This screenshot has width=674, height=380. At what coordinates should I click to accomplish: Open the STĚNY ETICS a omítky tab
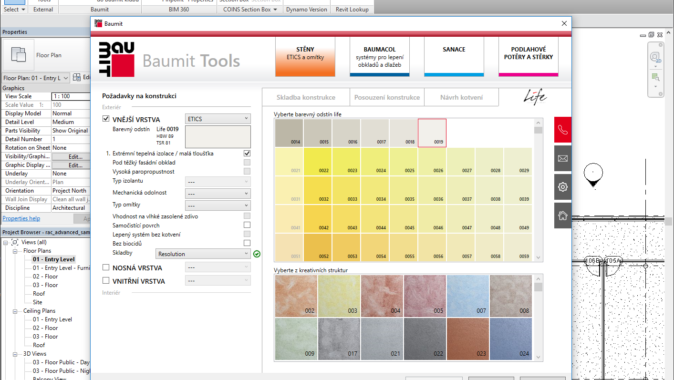coord(305,57)
